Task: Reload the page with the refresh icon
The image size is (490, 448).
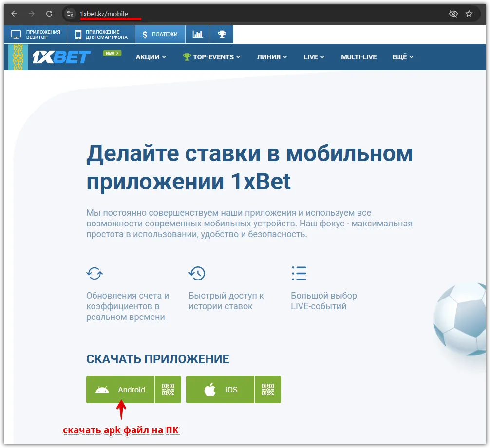Action: tap(49, 14)
